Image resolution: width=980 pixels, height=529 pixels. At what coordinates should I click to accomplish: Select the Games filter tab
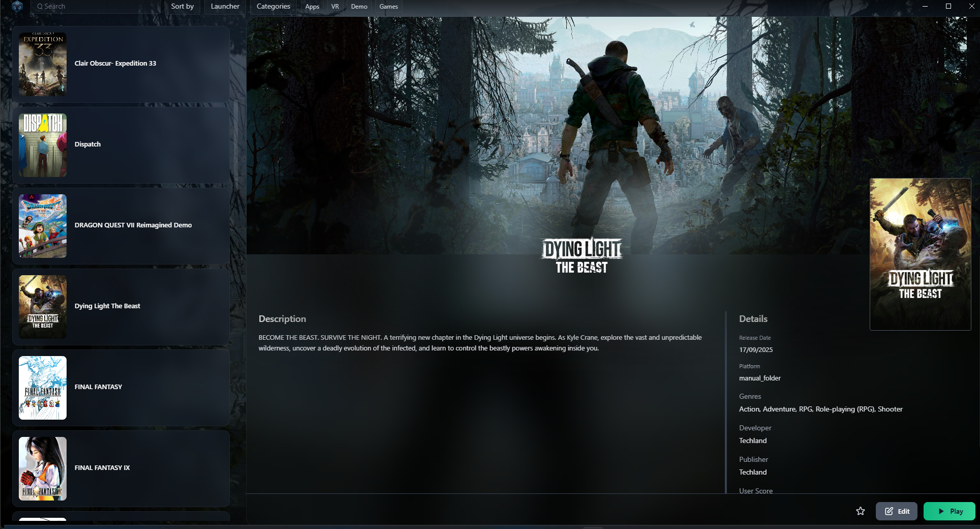[x=388, y=7]
